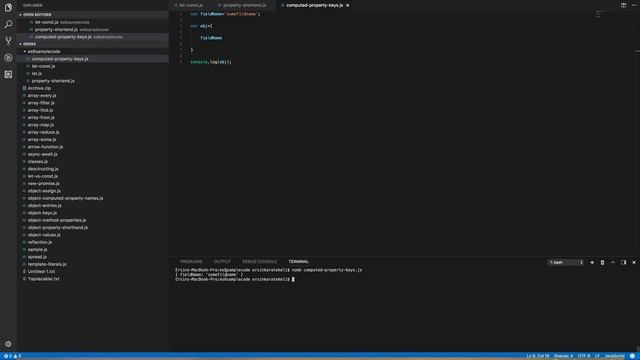Screen dimensions: 640x360
Task: Open the Source Control view
Action: coord(8,41)
